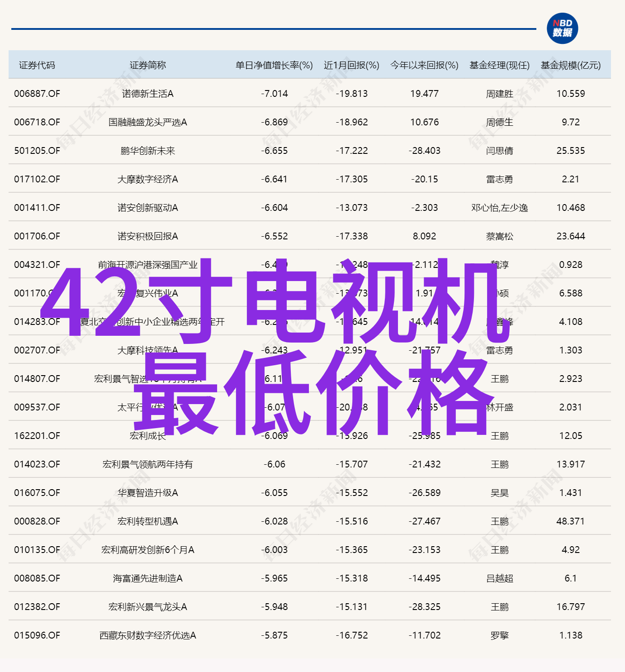Select the value -17.305

coord(352,179)
